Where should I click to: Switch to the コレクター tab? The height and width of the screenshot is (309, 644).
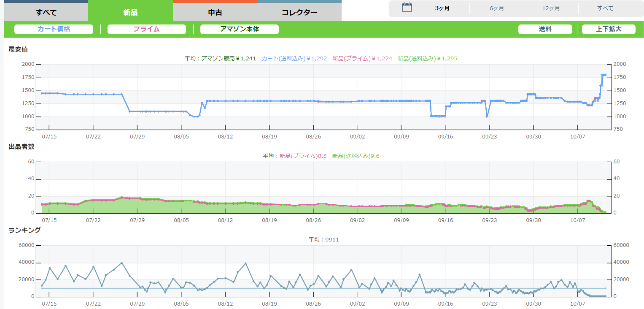coord(299,12)
